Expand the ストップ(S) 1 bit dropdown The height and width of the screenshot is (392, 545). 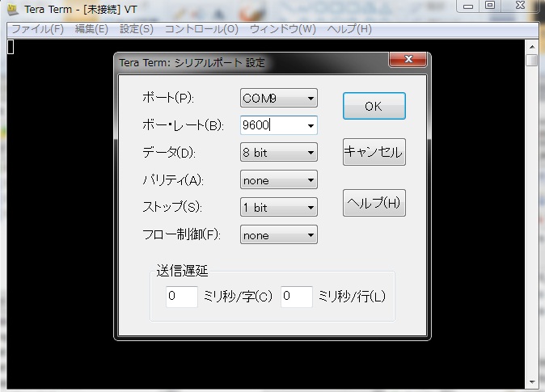tap(279, 207)
